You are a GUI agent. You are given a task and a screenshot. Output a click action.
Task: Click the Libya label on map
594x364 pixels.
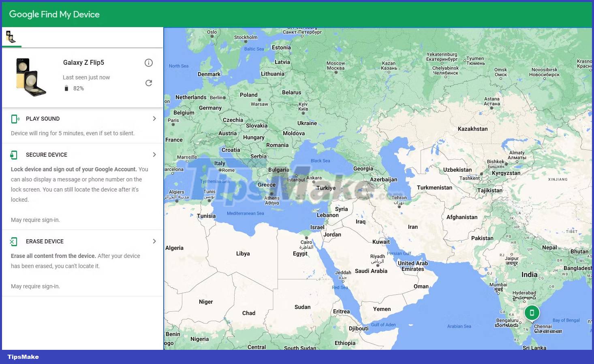(243, 253)
